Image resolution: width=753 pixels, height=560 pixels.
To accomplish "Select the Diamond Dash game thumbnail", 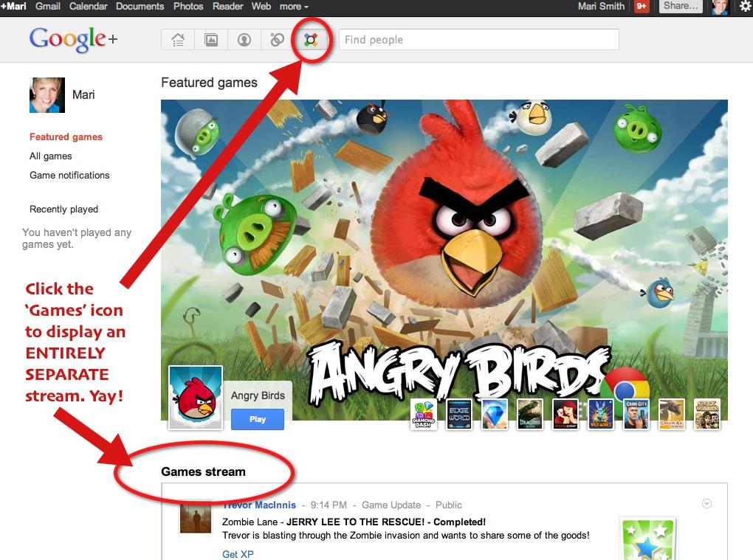I will (x=424, y=414).
